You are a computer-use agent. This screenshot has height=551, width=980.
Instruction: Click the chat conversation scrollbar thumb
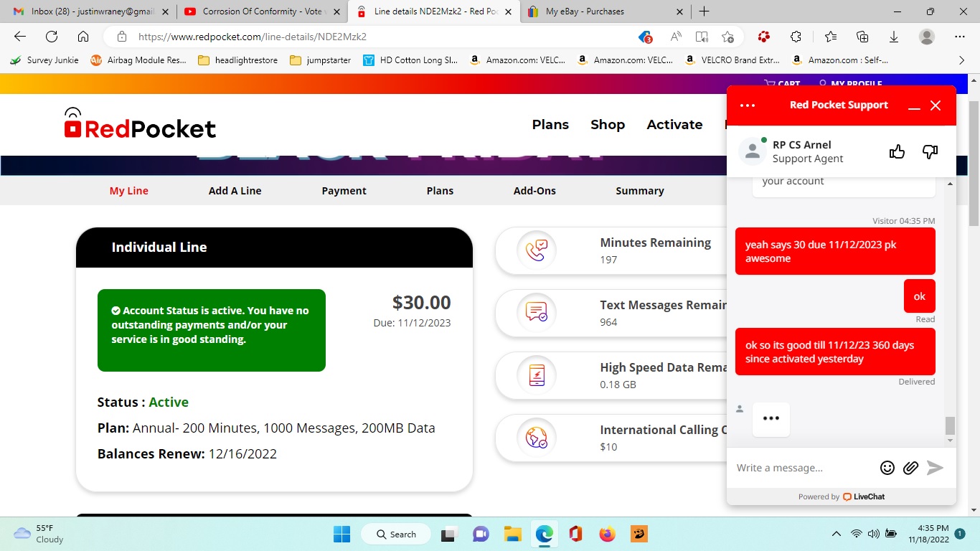(950, 425)
